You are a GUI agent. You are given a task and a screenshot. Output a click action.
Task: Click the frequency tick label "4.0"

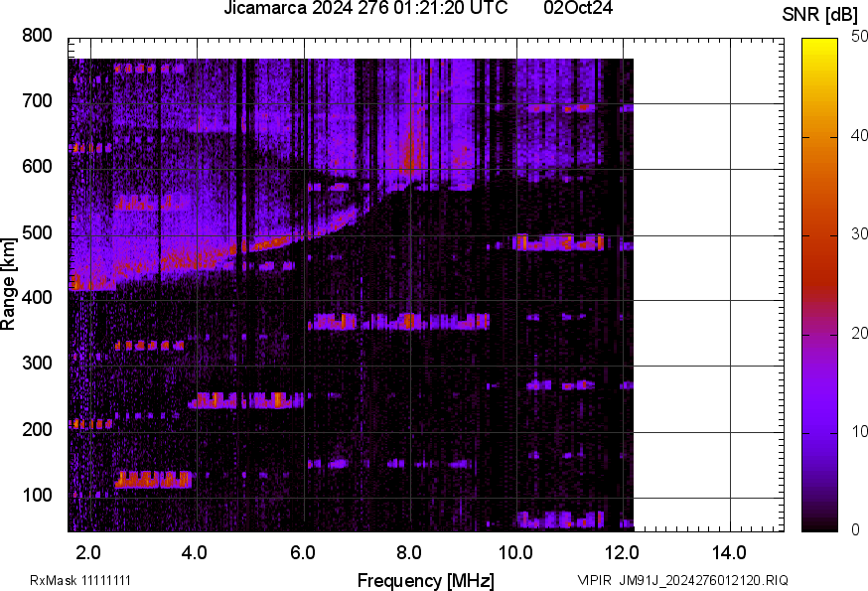point(195,552)
